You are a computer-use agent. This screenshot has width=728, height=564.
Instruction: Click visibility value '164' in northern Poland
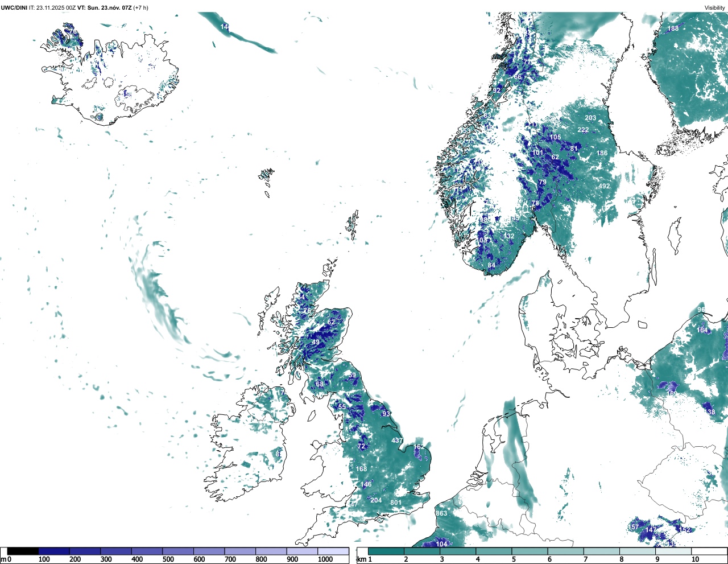702,330
